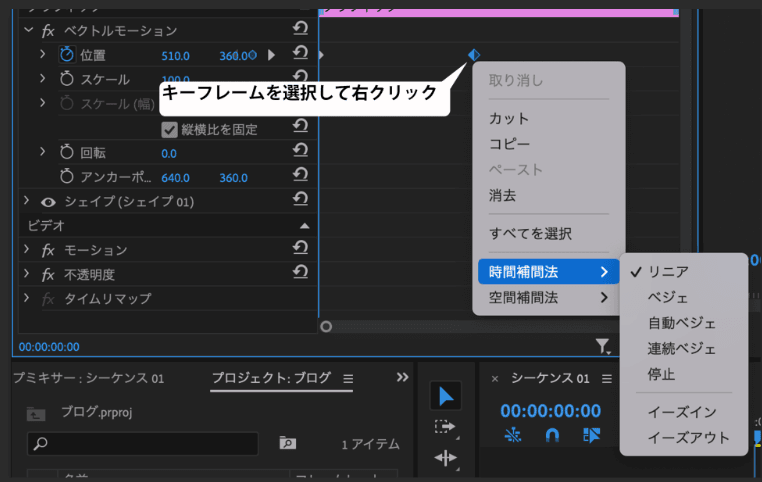This screenshot has width=762, height=482.
Task: Click the filter funnel icon
Action: [603, 346]
